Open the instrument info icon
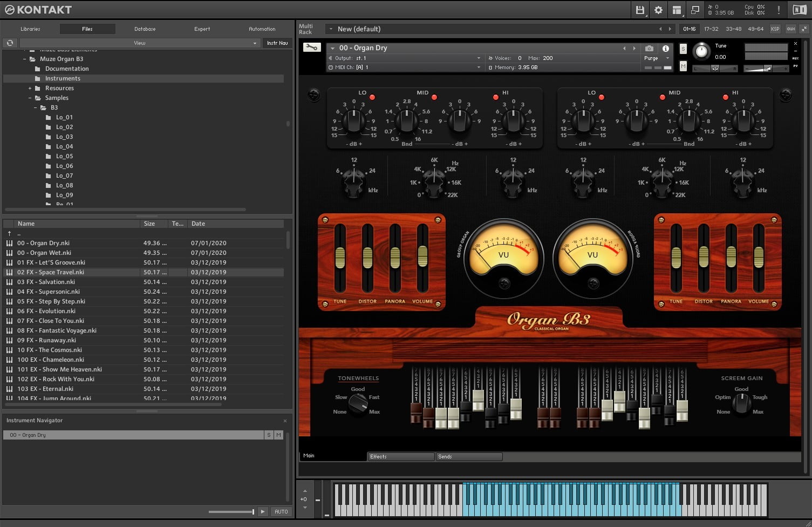 (x=665, y=48)
